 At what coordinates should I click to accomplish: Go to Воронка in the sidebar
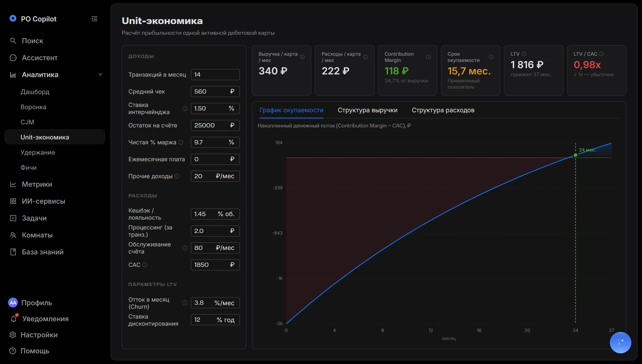point(33,107)
